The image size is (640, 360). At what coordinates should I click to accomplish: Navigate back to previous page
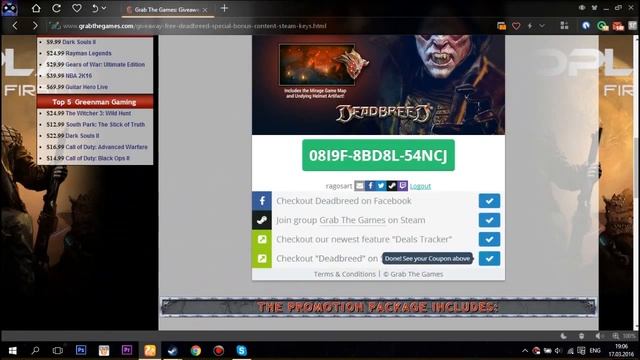(x=15, y=26)
